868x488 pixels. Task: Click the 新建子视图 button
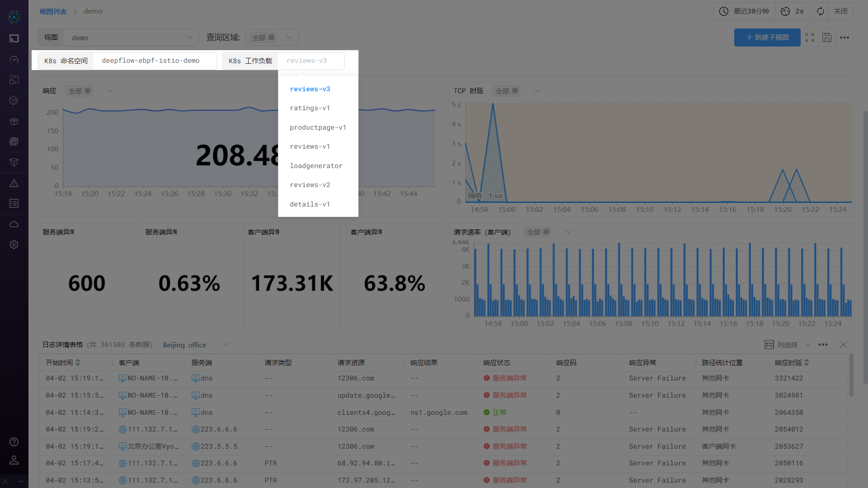coord(767,38)
